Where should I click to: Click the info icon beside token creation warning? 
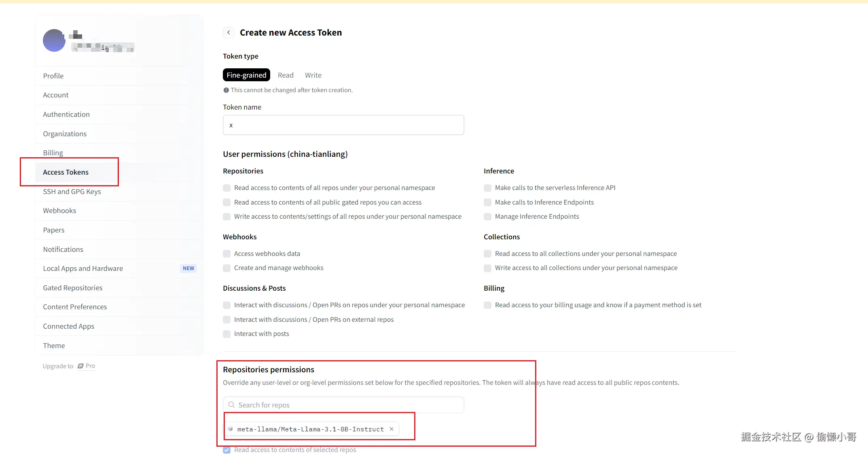coord(226,90)
